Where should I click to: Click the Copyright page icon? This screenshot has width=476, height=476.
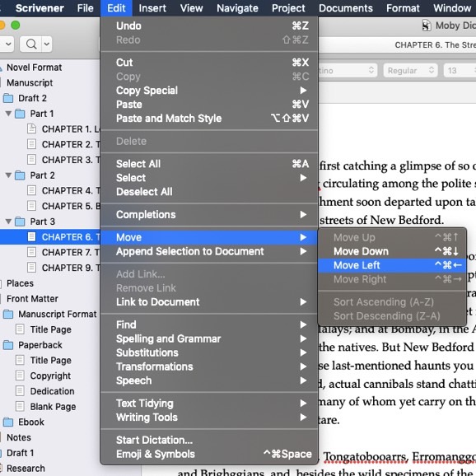click(x=20, y=376)
